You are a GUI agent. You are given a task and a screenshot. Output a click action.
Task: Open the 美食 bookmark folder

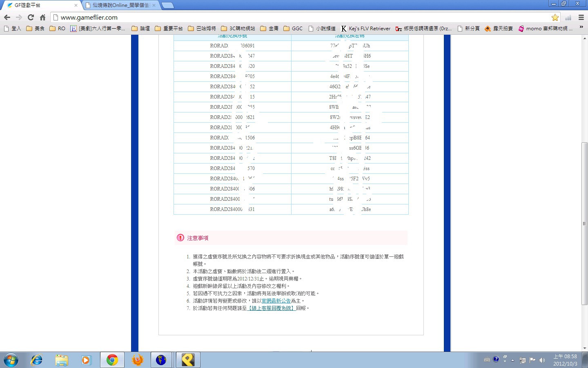[35, 29]
